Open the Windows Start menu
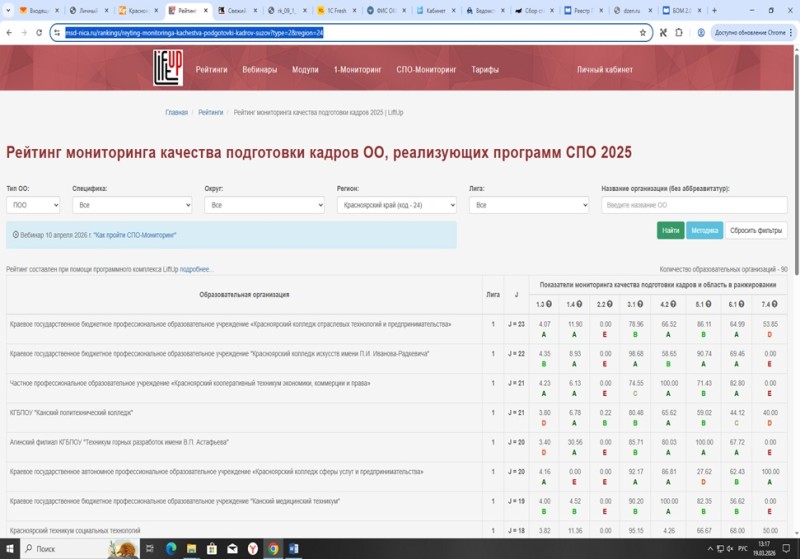800x559 pixels. click(11, 548)
